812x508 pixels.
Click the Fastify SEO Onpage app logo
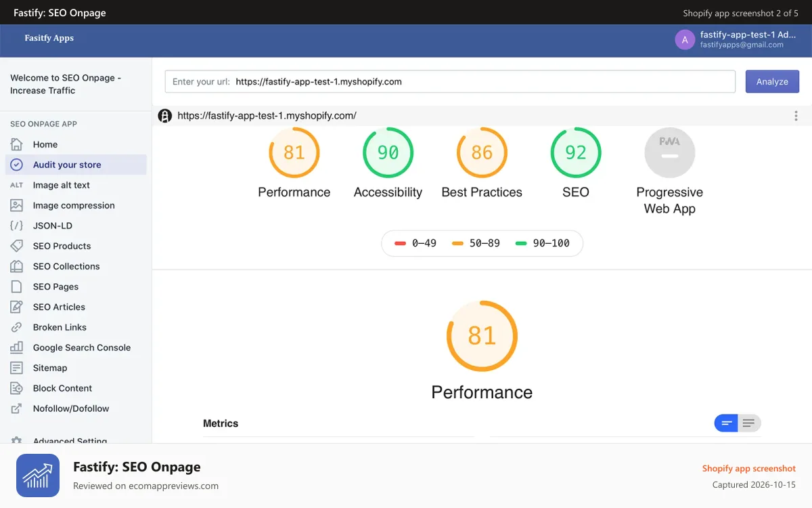coord(38,475)
